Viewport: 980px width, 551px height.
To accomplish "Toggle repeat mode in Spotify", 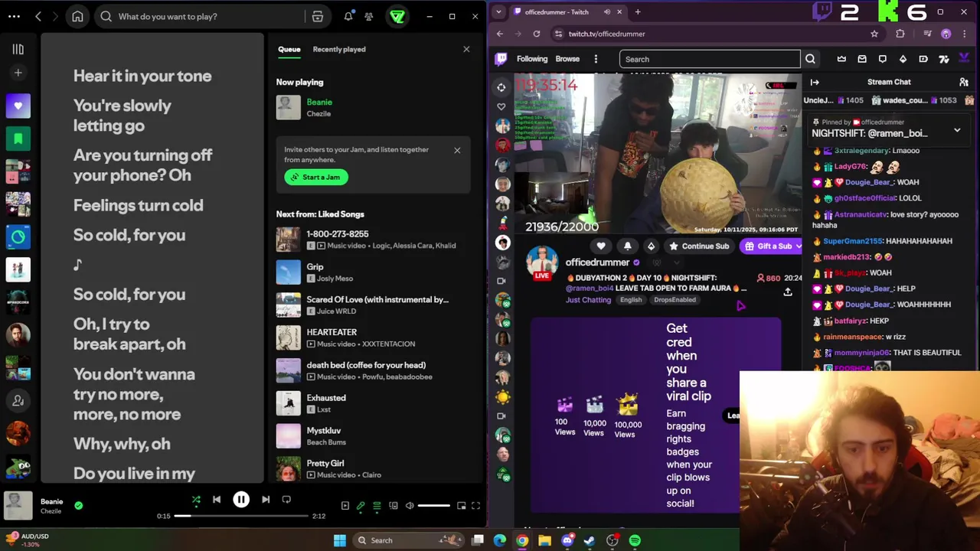I will point(286,500).
